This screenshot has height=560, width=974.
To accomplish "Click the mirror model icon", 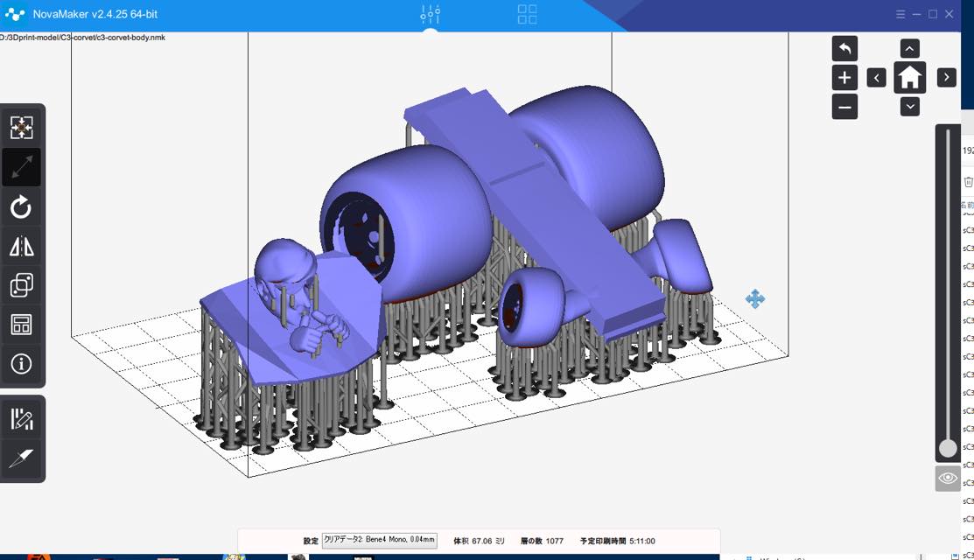I will tap(21, 247).
